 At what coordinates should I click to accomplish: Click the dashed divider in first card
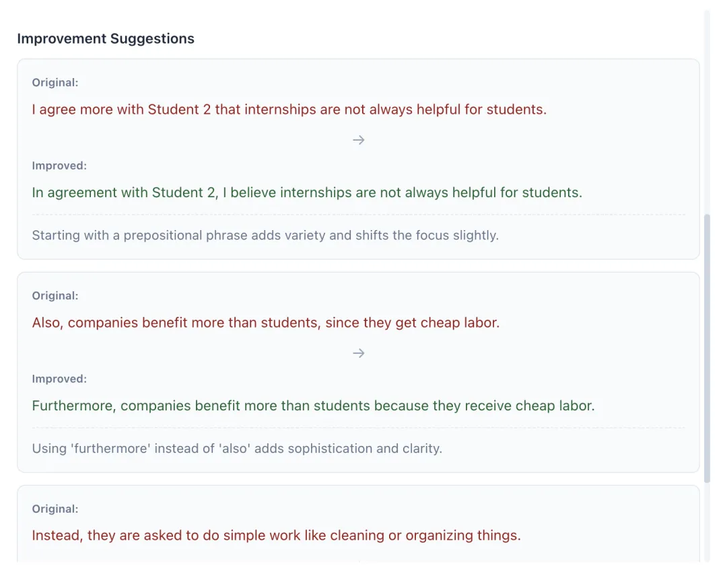[358, 215]
